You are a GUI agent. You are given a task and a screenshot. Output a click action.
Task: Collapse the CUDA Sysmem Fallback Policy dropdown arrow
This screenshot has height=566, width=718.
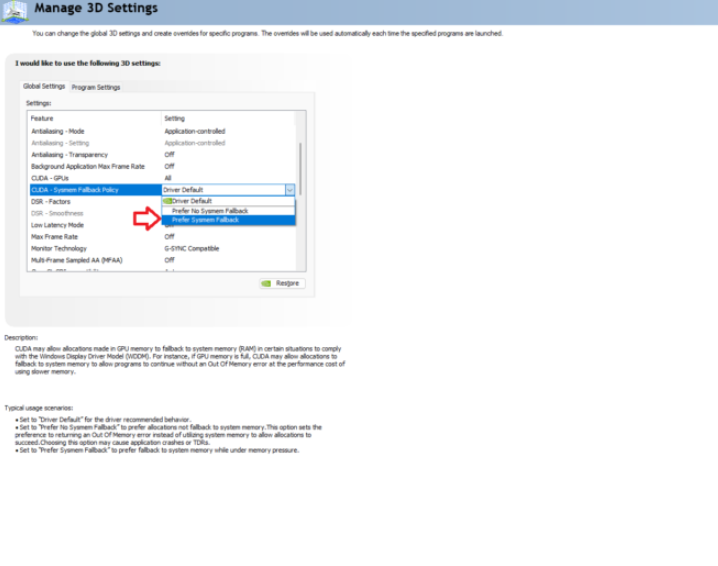coord(290,190)
